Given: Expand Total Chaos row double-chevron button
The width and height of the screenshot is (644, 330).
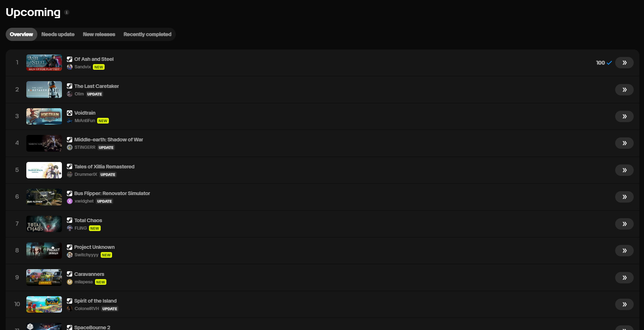Looking at the screenshot, I should pos(624,224).
